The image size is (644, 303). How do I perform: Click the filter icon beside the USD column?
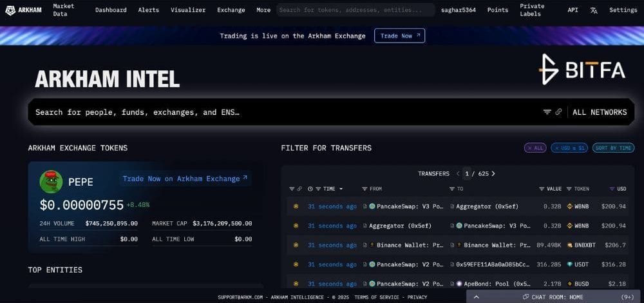[612, 189]
